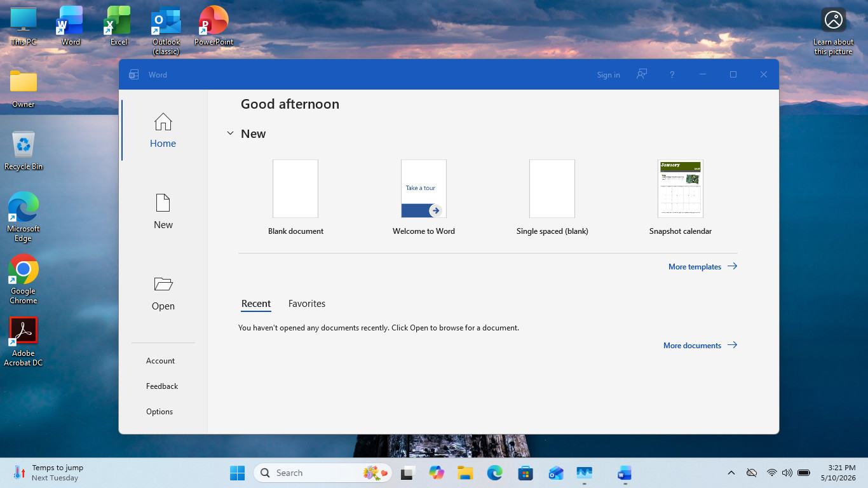Pick the Snapshot calendar template

click(x=681, y=198)
